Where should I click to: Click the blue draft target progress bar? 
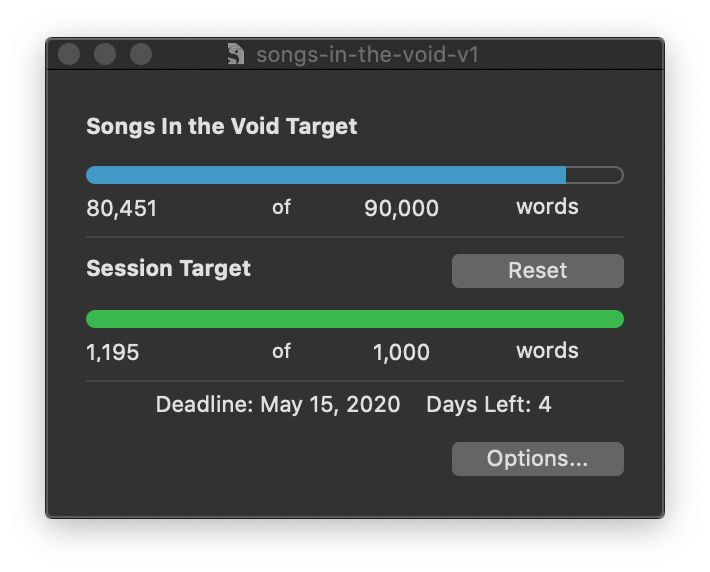point(354,175)
